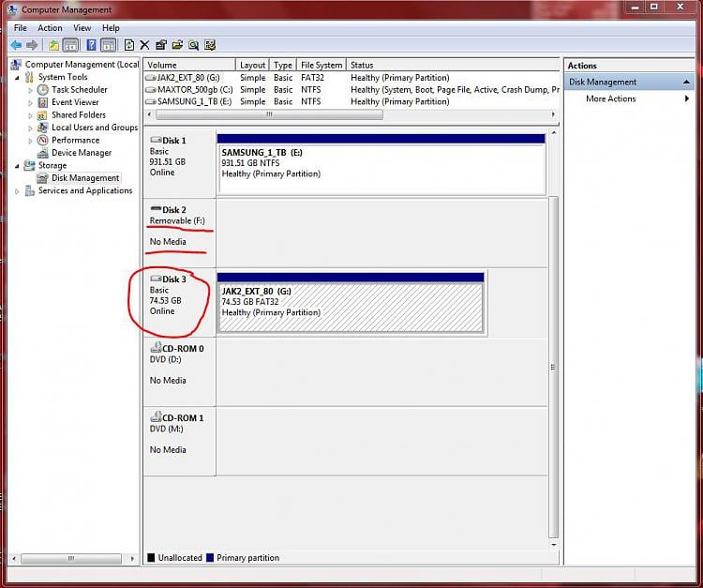Toggle Show/Hide Action Pane toolbar button
The image size is (703, 588).
point(108,45)
